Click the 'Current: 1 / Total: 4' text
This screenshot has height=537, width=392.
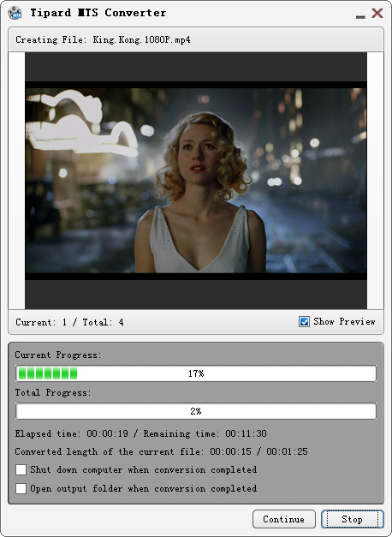(69, 322)
